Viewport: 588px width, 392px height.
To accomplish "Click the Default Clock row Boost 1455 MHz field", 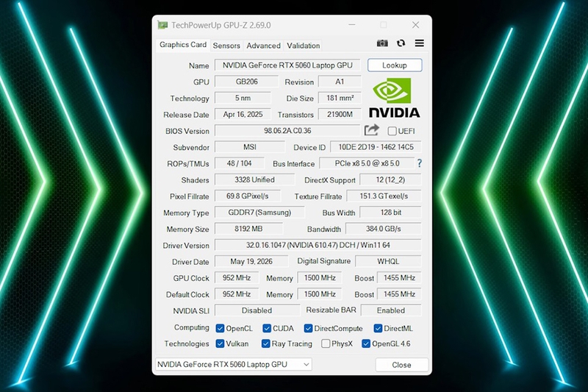I will click(399, 294).
